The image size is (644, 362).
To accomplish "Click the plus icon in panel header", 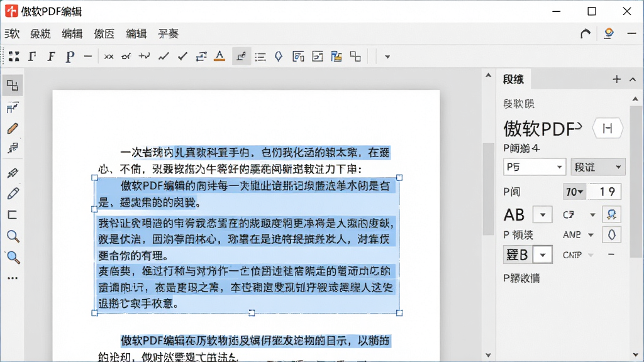I will pos(616,79).
